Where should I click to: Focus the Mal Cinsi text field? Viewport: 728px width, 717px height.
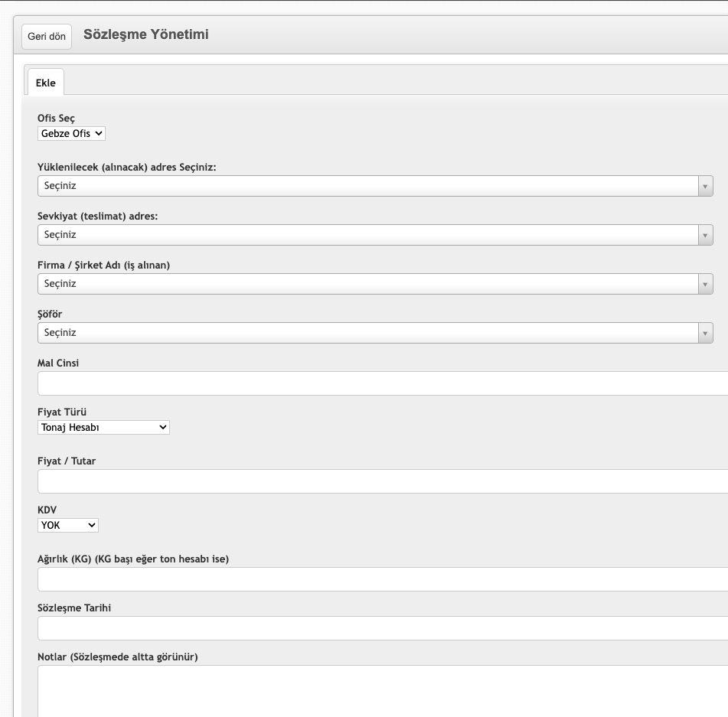[383, 383]
